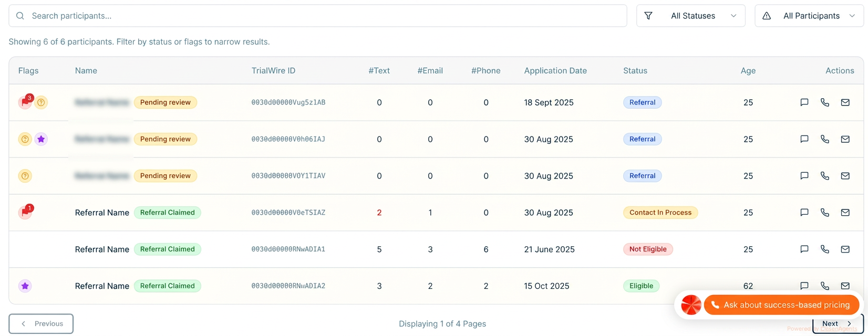Click the phone icon for 0030d00000Vug5zlAB row
This screenshot has height=336, width=868.
pos(824,102)
